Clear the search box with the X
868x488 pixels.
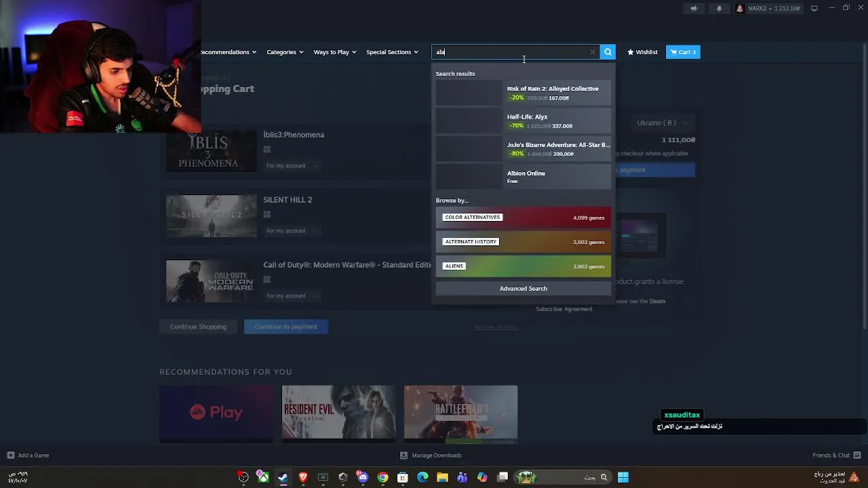pyautogui.click(x=593, y=52)
